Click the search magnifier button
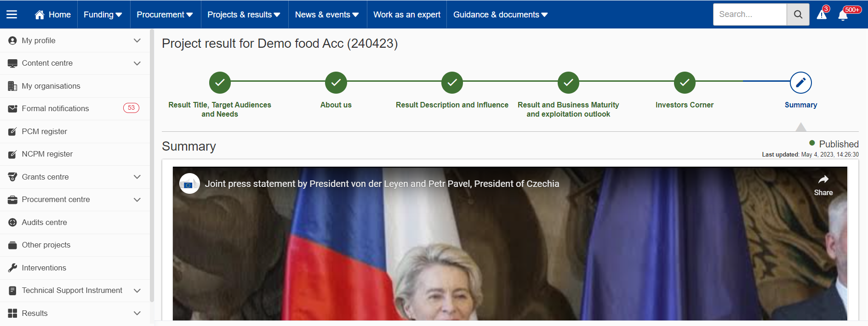This screenshot has width=868, height=326. coord(798,15)
